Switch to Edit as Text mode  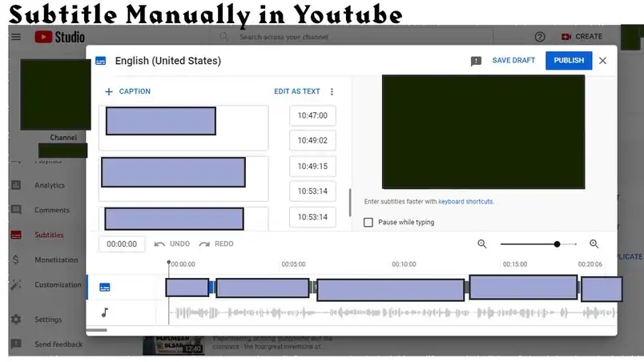pos(297,91)
